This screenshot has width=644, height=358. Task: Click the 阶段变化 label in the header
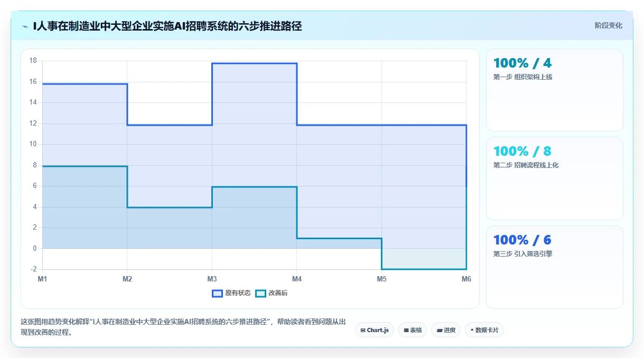pyautogui.click(x=609, y=25)
